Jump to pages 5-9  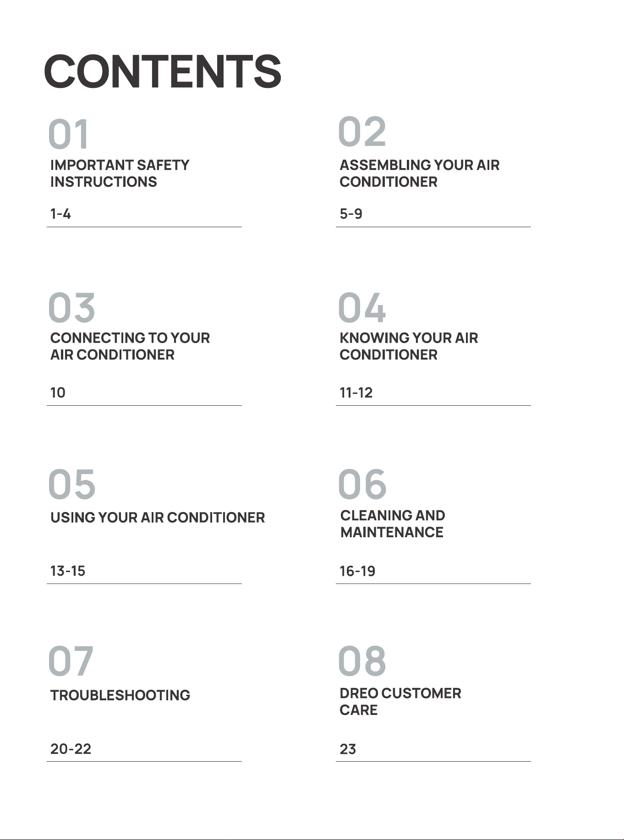(351, 214)
